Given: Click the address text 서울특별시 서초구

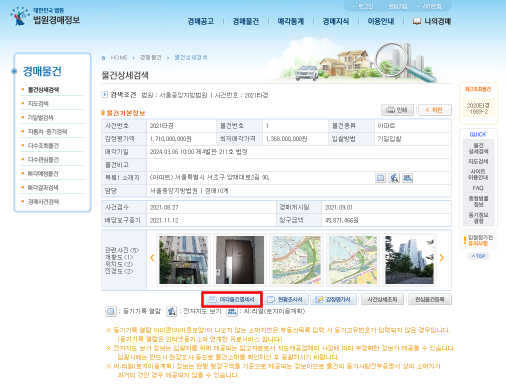Looking at the screenshot, I should click(199, 178).
